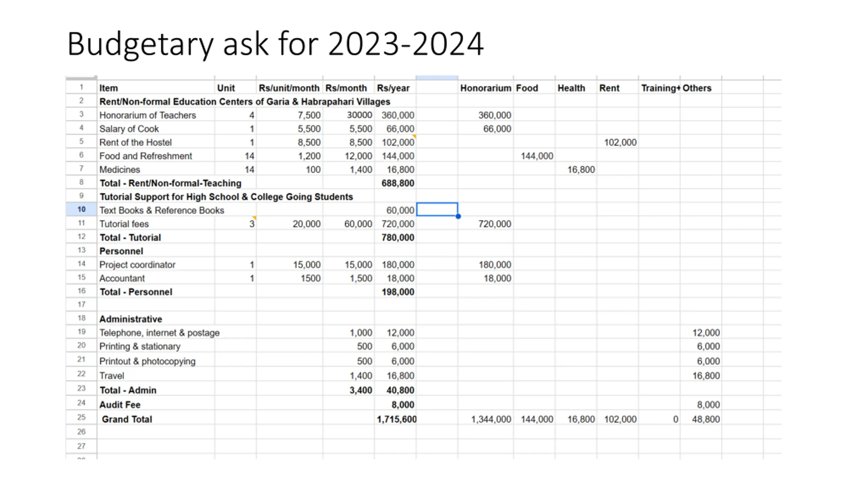
Task: Click the 102,000 cell in Rent column row 5
Action: coord(617,142)
